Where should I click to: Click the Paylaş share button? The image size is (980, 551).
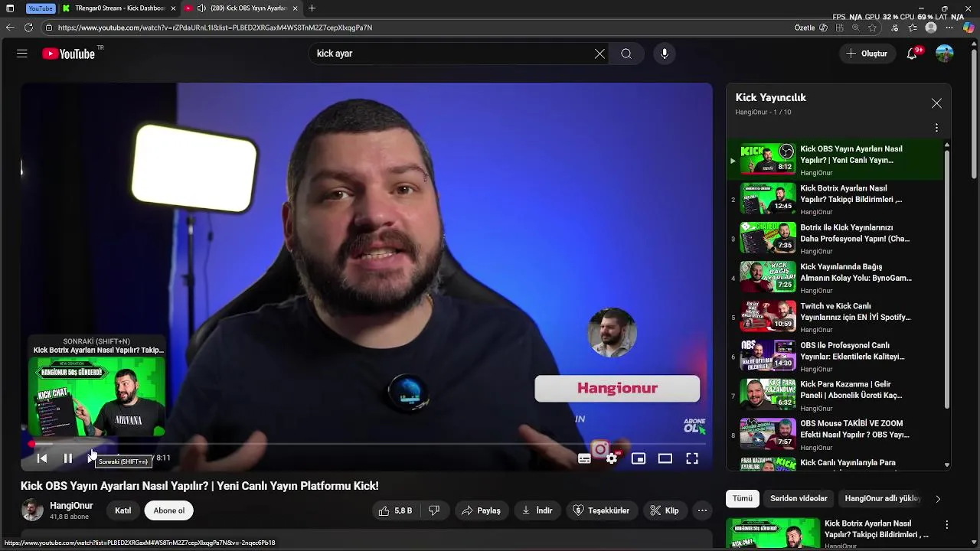[x=481, y=510]
